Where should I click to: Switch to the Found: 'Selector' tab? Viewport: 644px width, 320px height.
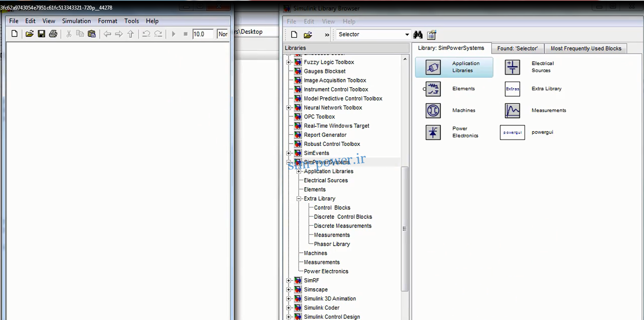(x=517, y=49)
